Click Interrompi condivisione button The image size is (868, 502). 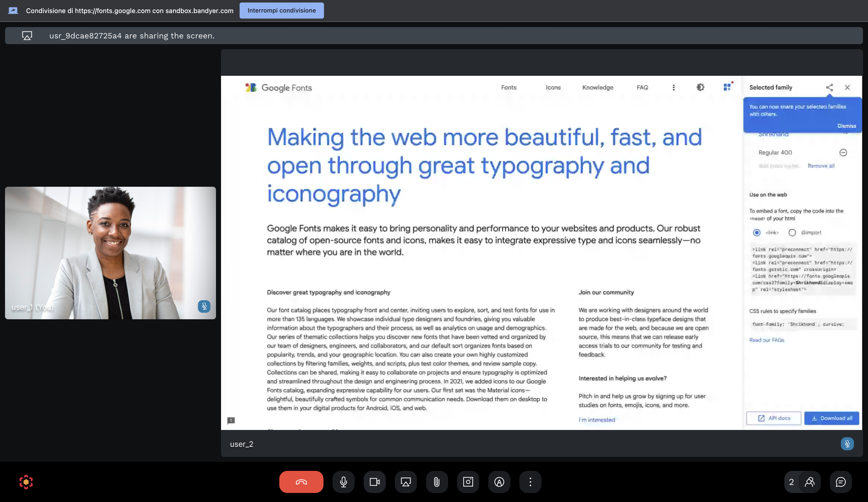tap(281, 10)
